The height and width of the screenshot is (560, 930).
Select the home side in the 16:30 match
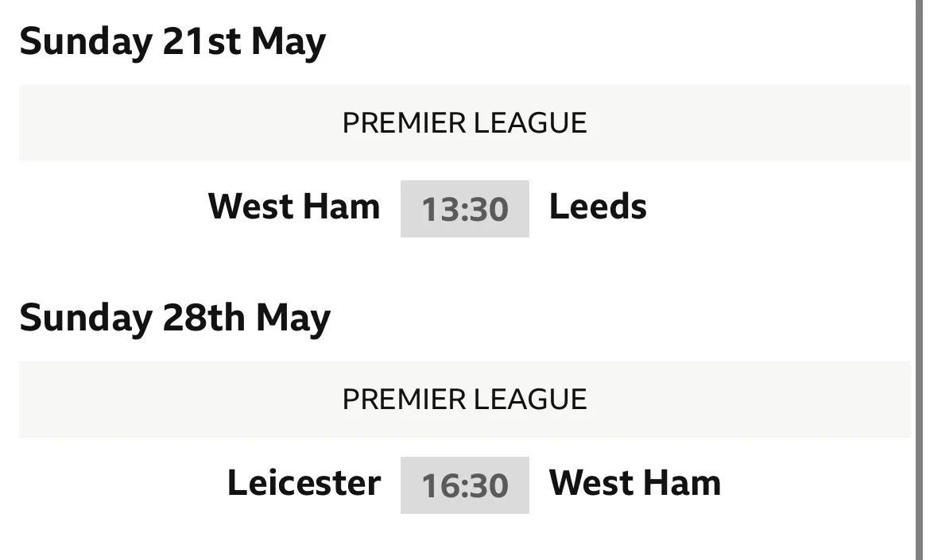click(304, 484)
